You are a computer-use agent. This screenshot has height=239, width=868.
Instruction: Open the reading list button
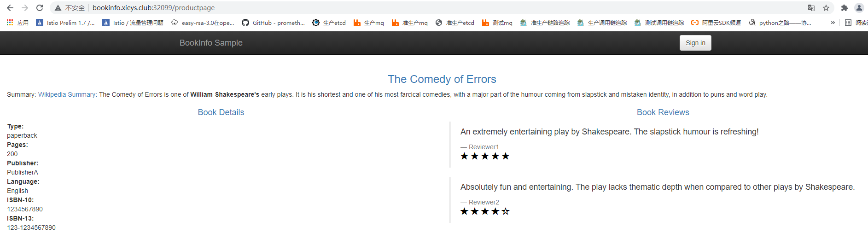[856, 23]
